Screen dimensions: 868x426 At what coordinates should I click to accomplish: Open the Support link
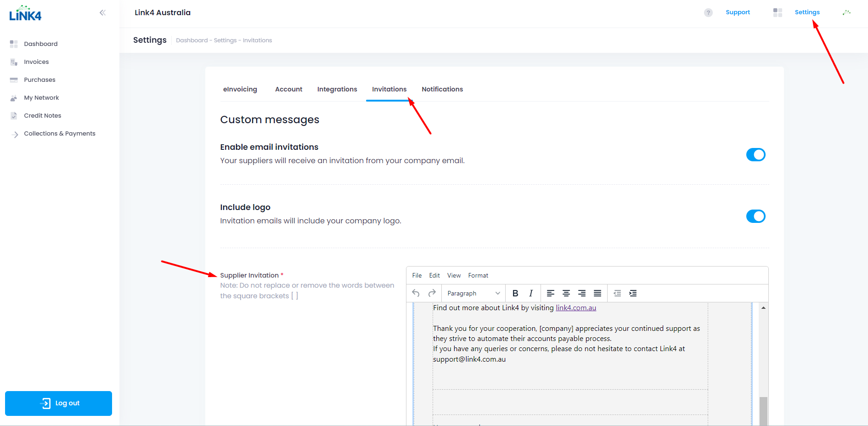click(738, 12)
